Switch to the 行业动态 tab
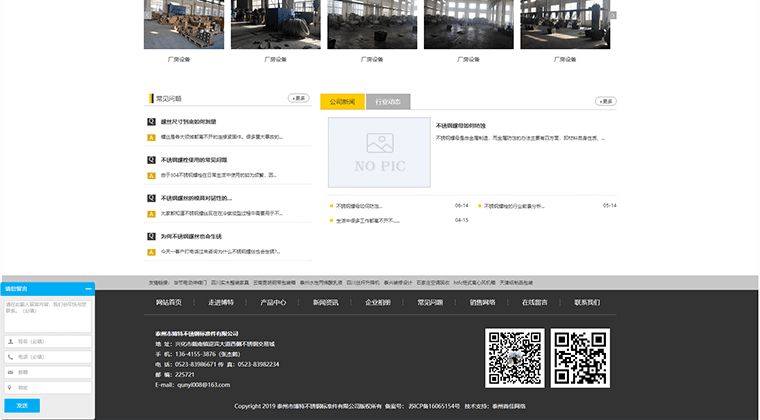760x420 pixels. click(x=388, y=101)
